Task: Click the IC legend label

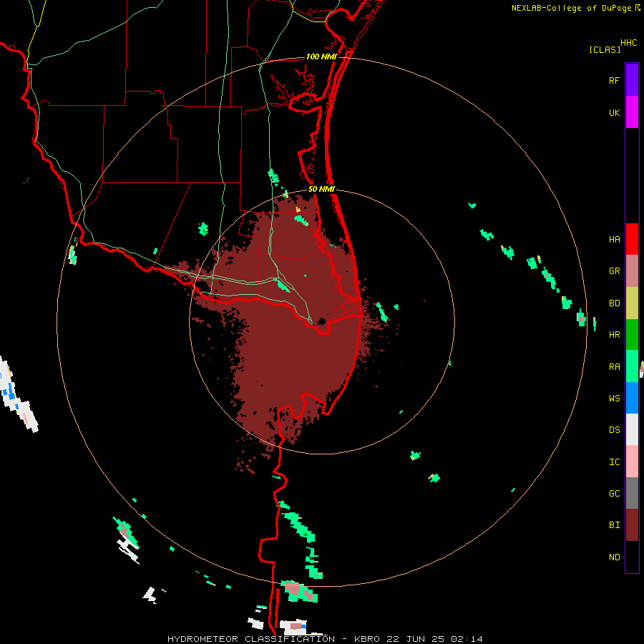Action: pos(614,462)
